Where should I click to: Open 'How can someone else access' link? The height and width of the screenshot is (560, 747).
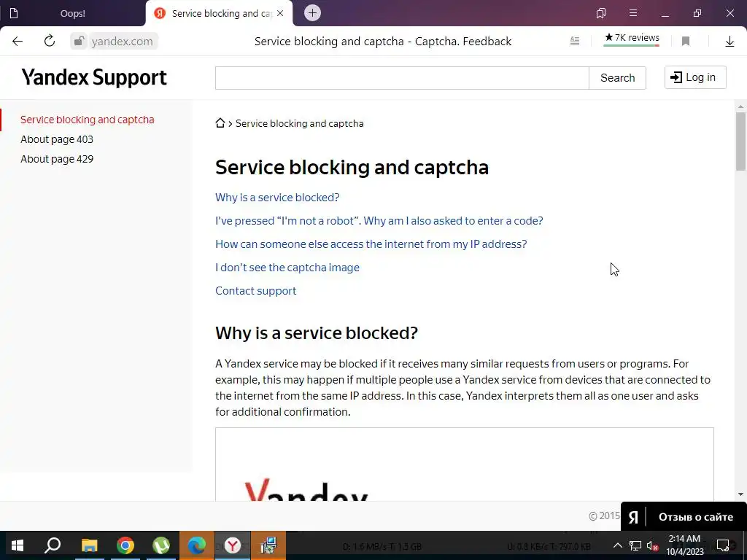point(371,244)
